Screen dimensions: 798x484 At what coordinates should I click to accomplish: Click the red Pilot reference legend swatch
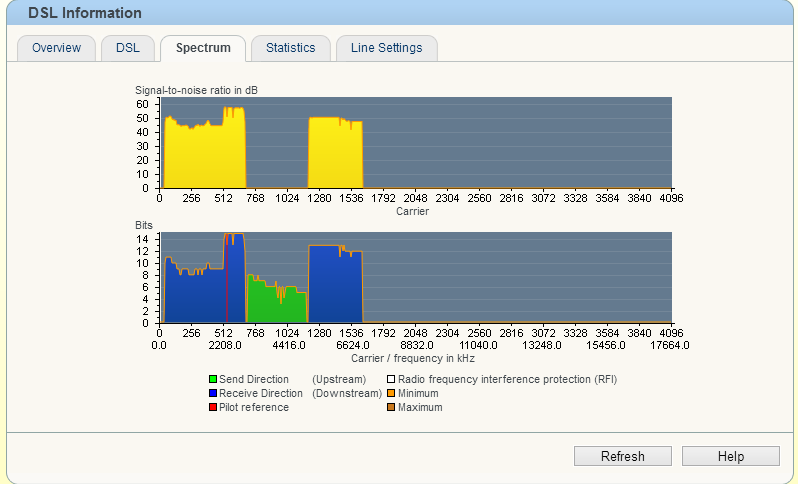pos(213,407)
